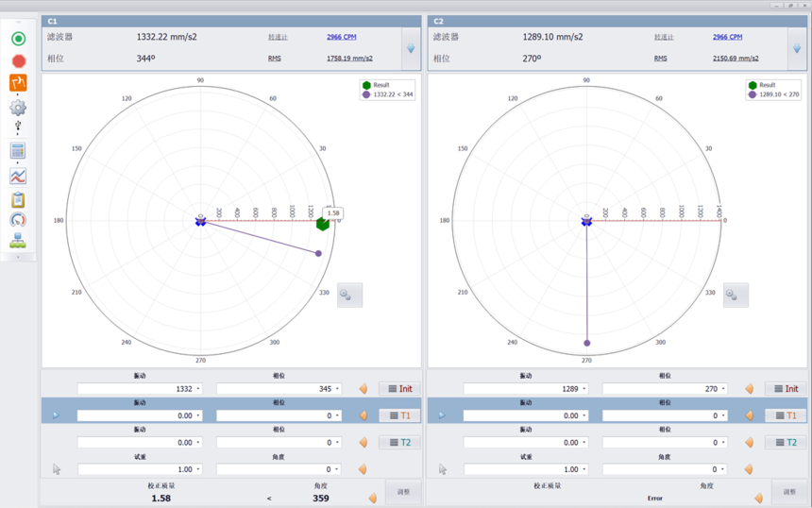Click zoom gears button on C2 polar plot
Image resolution: width=812 pixels, height=508 pixels.
pos(736,296)
